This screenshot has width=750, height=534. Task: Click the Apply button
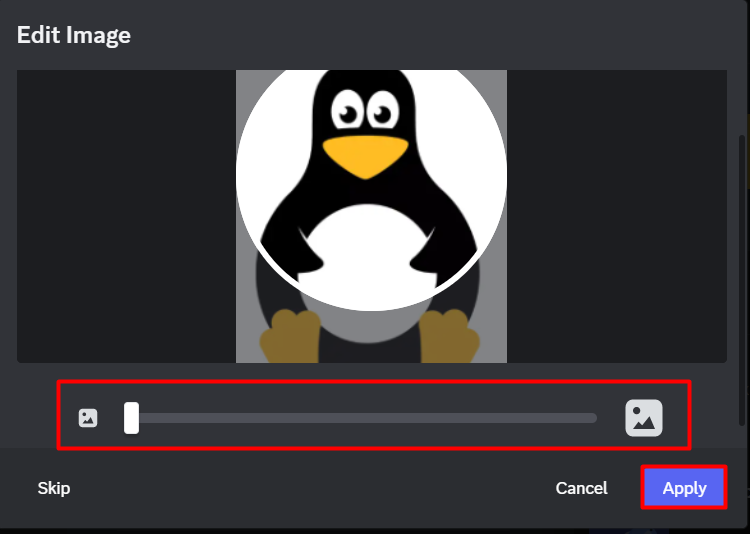pos(684,488)
